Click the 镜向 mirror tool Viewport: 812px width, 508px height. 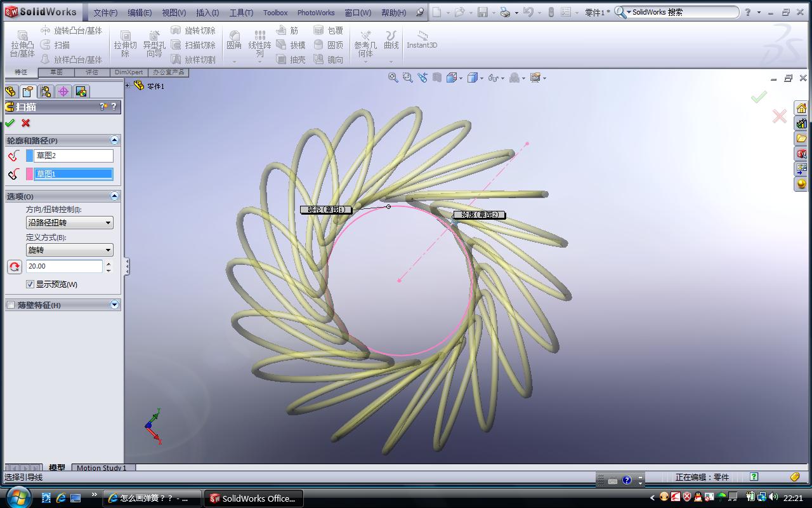[x=329, y=60]
